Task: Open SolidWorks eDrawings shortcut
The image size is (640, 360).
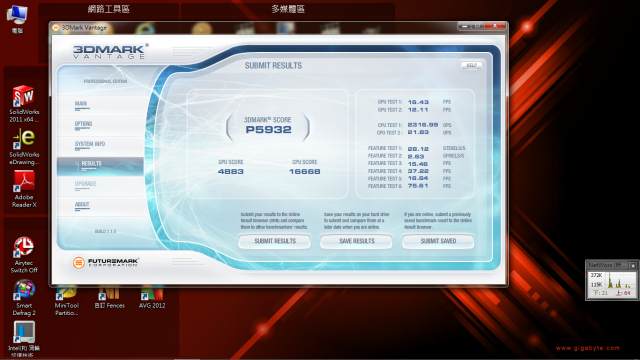Action: click(24, 147)
